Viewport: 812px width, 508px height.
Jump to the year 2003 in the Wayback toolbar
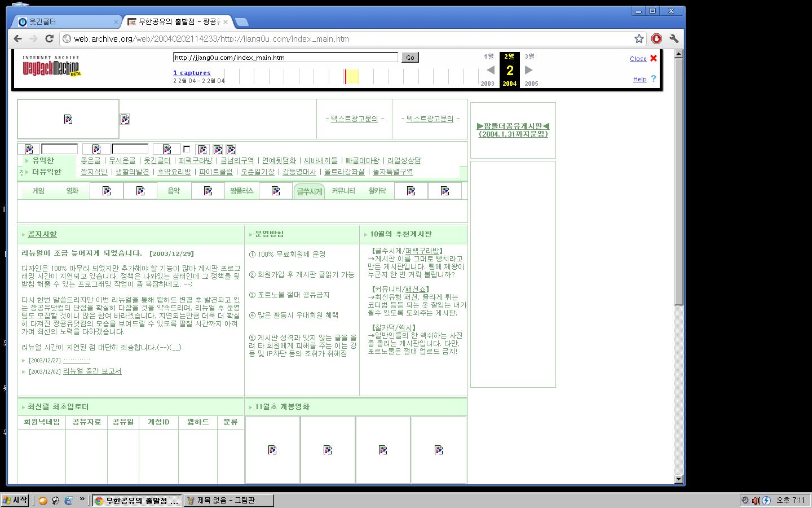[487, 84]
